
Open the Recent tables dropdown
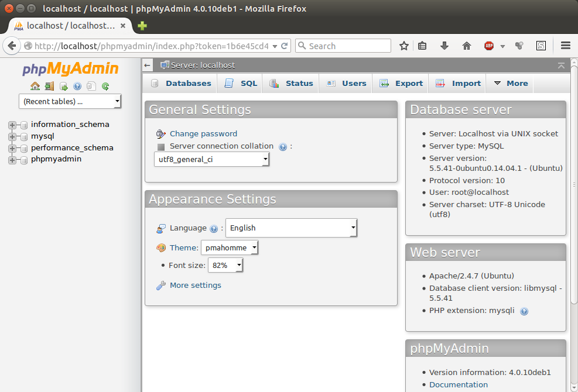point(70,101)
